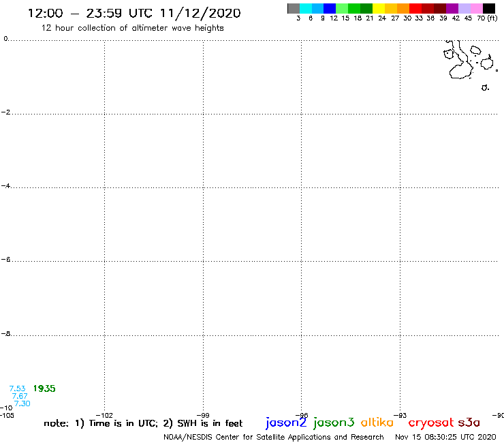Screen dimensions: 504x443
Task: Click the -105 longitude axis label
Action: (x=7, y=415)
